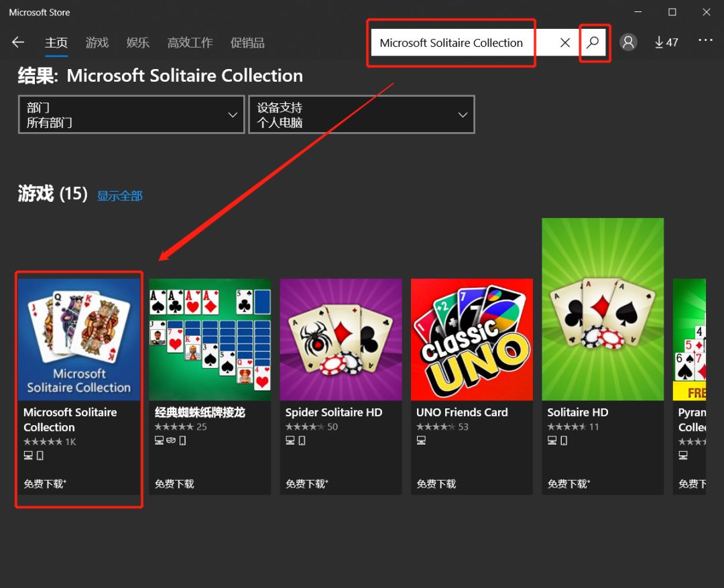
Task: Open downloads showing 47 items
Action: tap(666, 42)
